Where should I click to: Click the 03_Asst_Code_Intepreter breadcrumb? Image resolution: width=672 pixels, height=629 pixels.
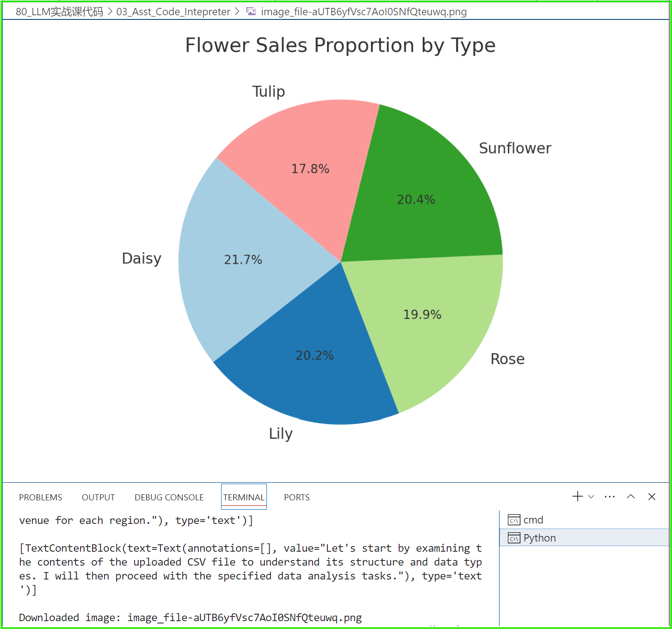(x=173, y=12)
